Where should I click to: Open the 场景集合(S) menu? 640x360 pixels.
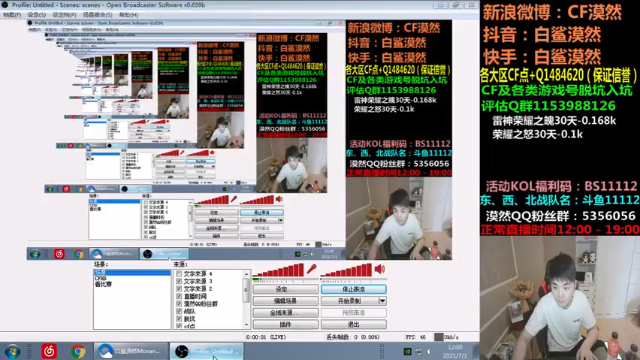[x=97, y=15]
